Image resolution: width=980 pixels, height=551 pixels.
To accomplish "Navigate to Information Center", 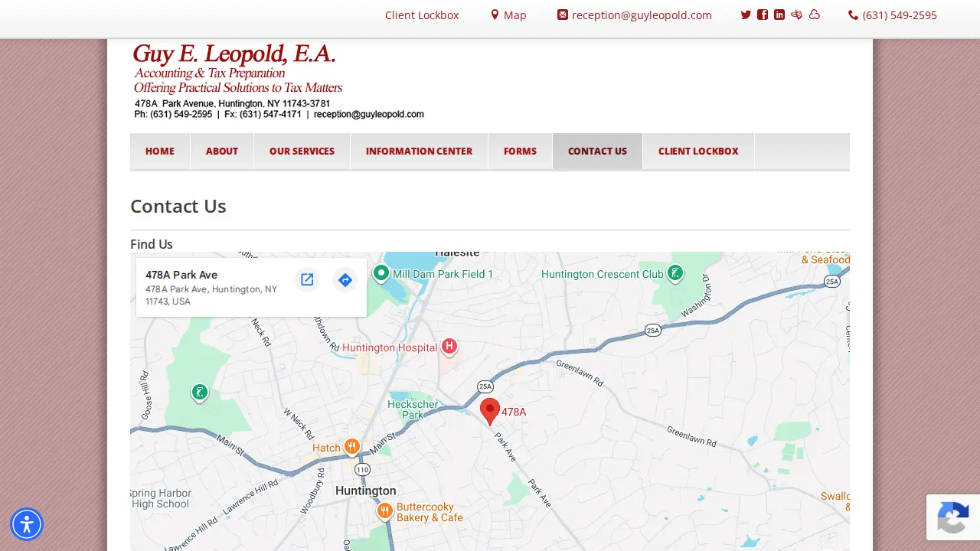I will [419, 152].
